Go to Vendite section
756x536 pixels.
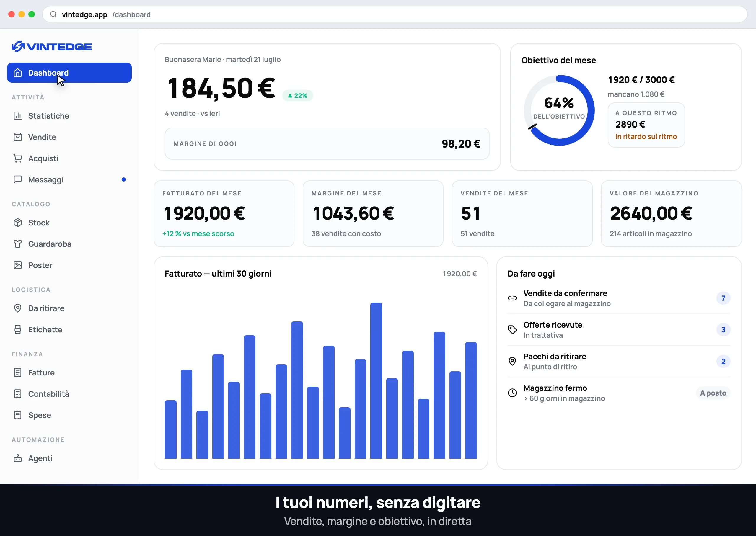tap(69, 137)
